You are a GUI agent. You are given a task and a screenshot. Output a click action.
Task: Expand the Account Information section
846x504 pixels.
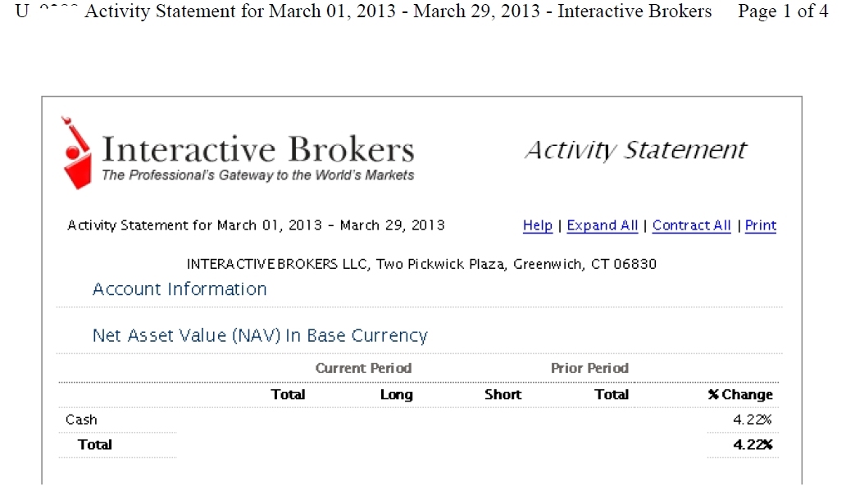[x=180, y=289]
